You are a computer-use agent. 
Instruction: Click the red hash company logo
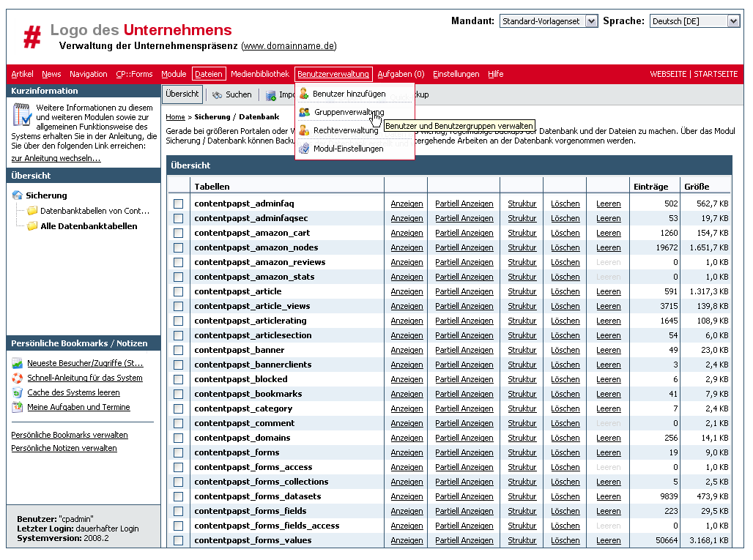[x=32, y=37]
